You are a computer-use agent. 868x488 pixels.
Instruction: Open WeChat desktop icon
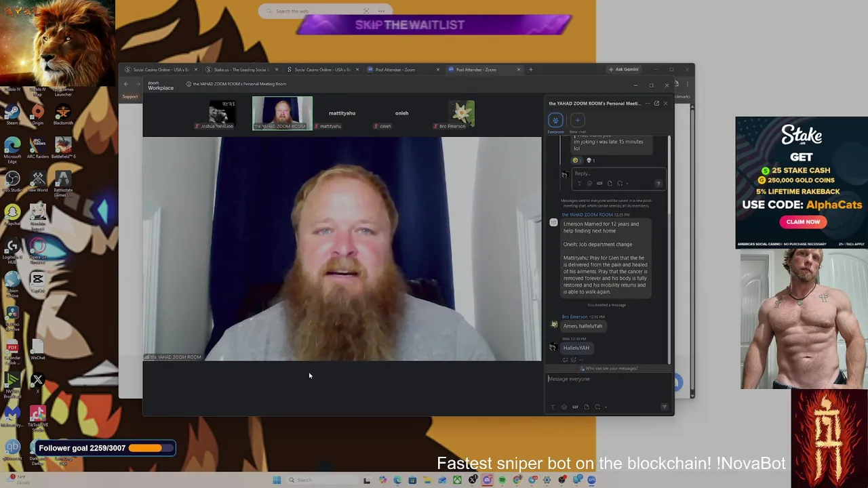[38, 350]
